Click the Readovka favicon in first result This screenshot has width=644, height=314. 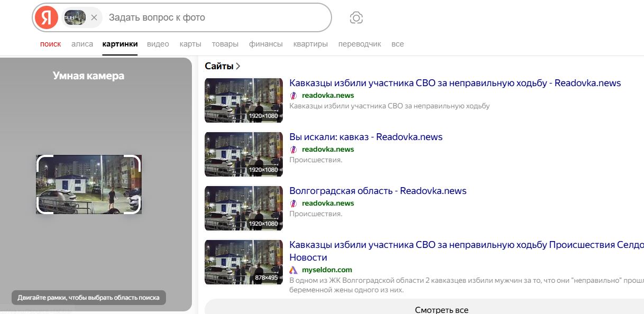pos(293,96)
